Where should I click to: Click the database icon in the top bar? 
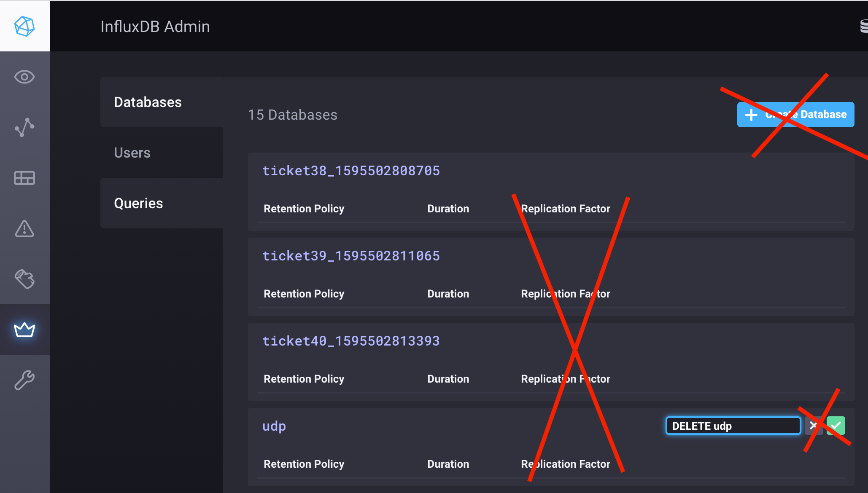[863, 26]
